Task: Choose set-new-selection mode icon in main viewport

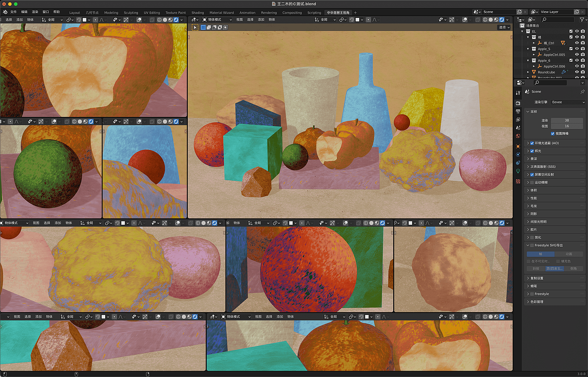Action: tap(203, 27)
